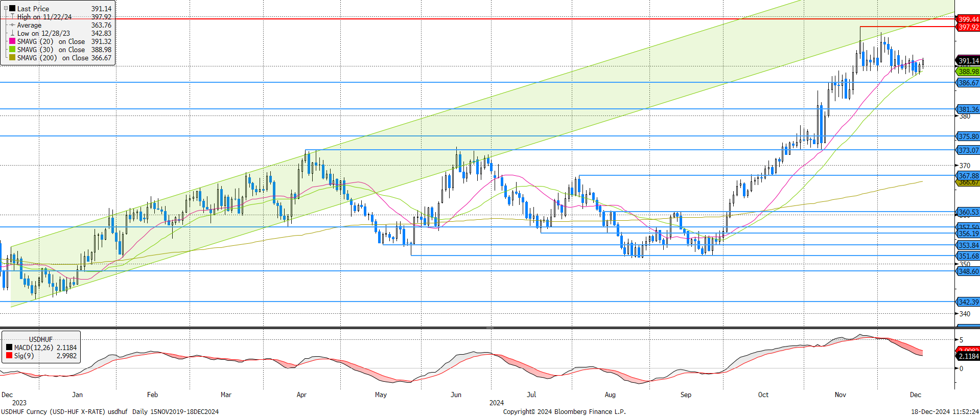Viewport: 980px width, 416px height.
Task: Click the 'Feb' month label on time axis
Action: coord(152,395)
